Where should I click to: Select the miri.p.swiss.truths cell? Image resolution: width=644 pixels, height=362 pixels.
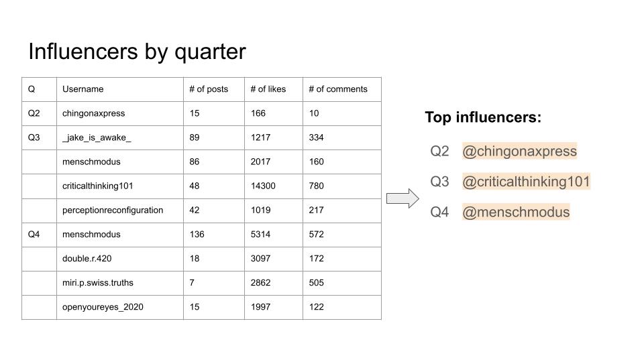(x=119, y=282)
